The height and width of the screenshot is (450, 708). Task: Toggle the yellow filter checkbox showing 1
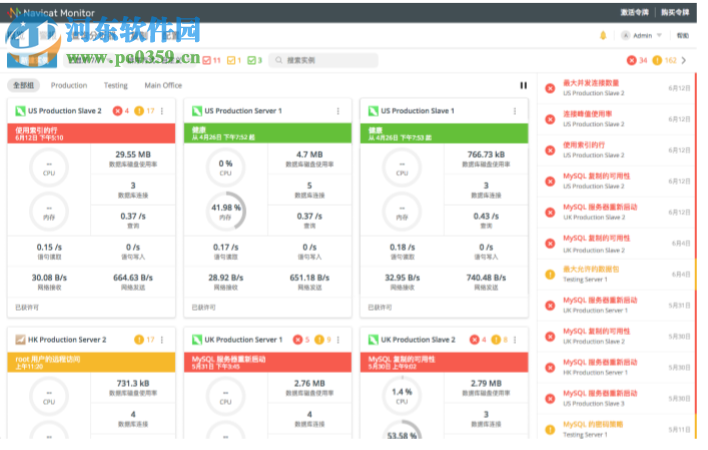[231, 60]
